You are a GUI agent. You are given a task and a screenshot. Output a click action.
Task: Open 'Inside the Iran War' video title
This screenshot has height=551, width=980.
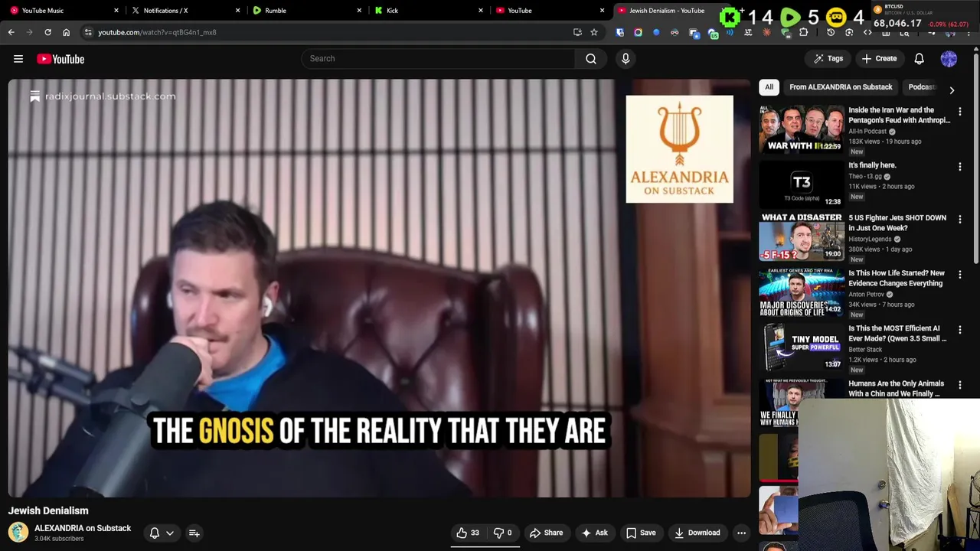[899, 115]
